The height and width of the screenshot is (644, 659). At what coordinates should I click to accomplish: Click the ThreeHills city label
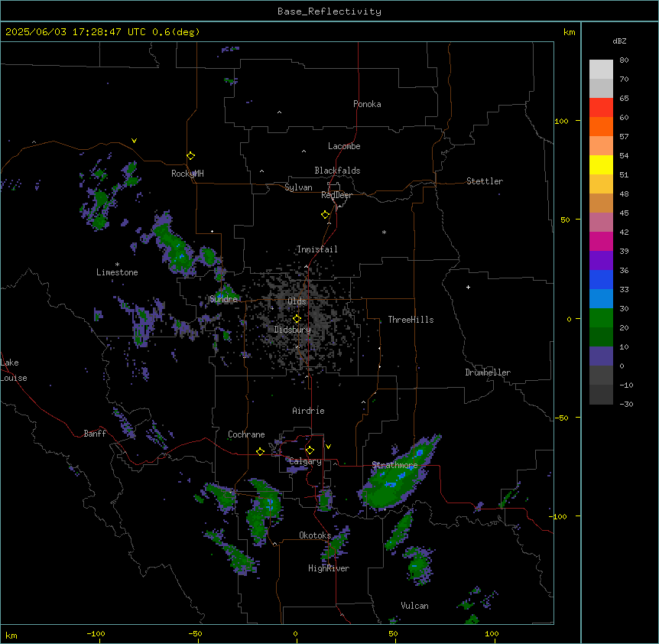click(411, 320)
